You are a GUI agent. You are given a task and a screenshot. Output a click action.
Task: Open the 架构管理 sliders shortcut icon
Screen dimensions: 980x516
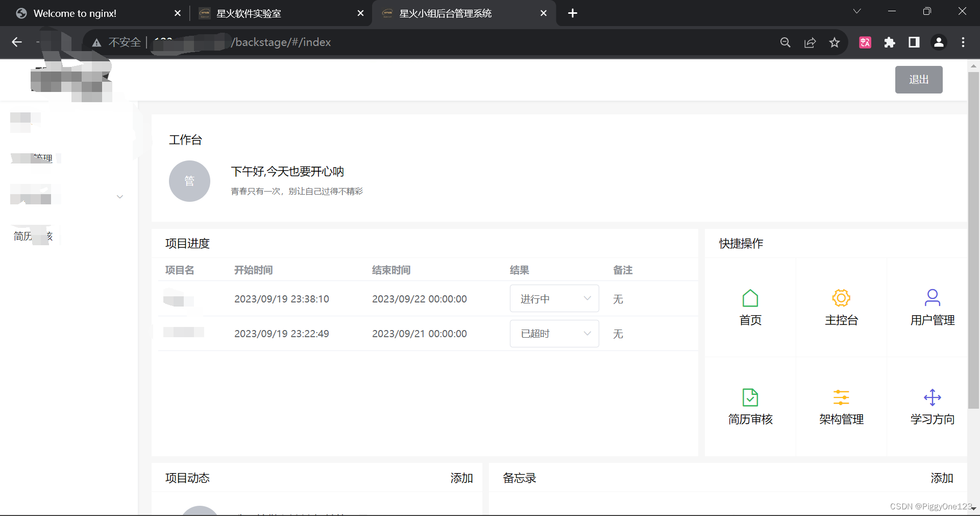pyautogui.click(x=841, y=397)
